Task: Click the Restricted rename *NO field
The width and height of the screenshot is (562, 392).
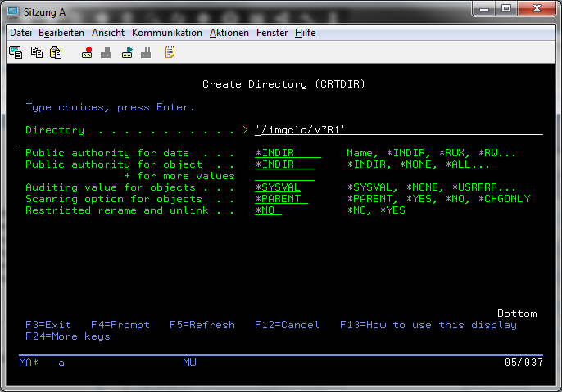Action: (268, 210)
